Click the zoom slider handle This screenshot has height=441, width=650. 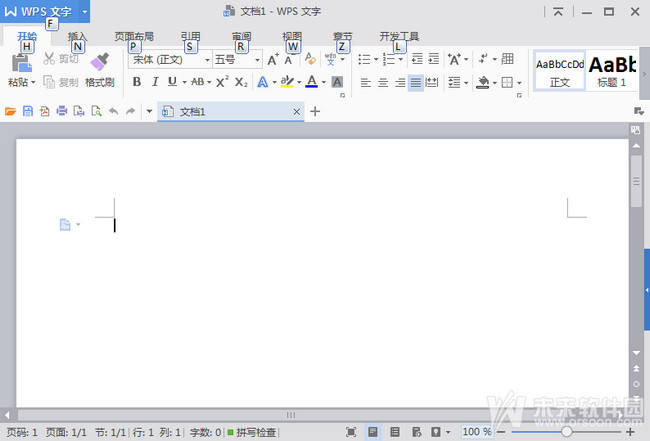click(566, 432)
